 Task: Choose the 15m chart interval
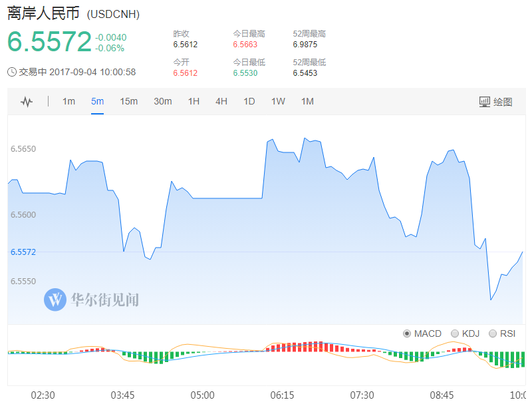(128, 102)
